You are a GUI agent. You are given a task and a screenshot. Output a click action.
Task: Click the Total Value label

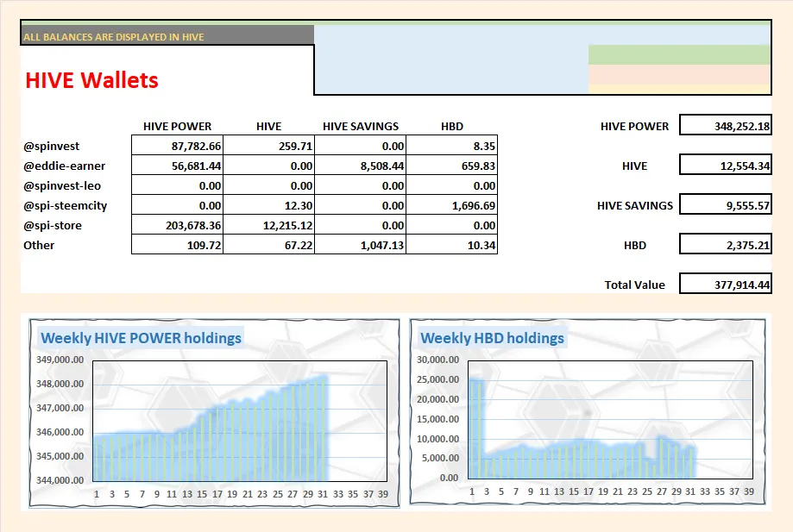635,285
